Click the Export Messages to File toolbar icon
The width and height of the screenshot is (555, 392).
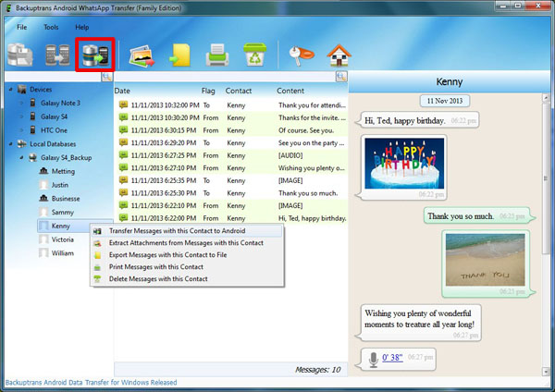180,55
